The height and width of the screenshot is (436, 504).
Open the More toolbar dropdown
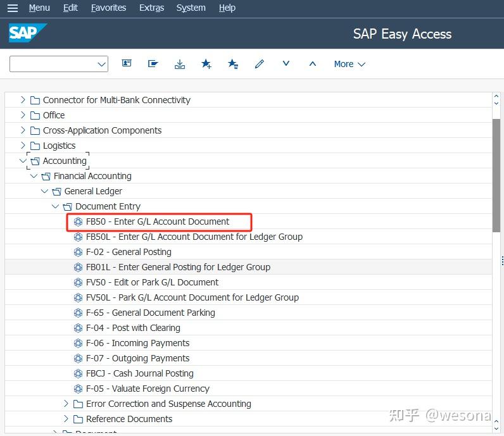(350, 65)
